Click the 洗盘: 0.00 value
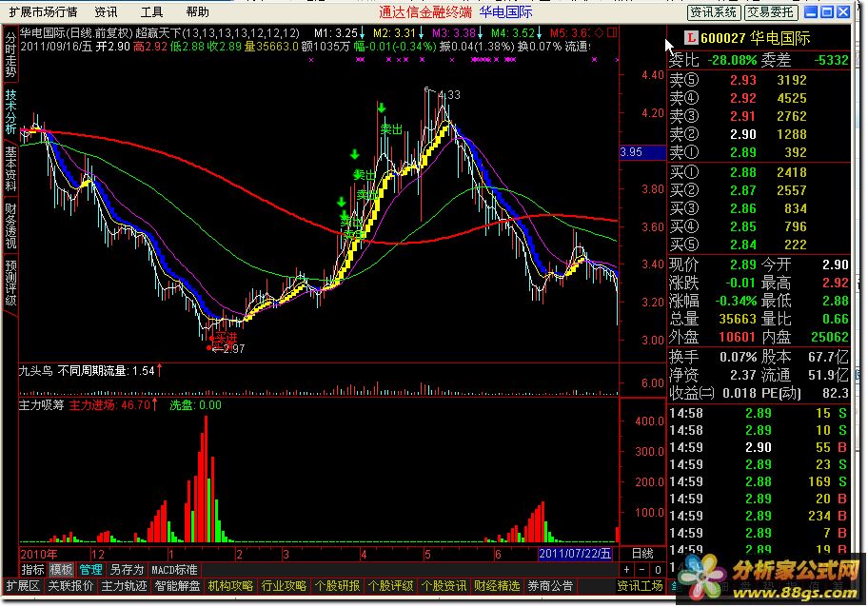Viewport: 868px width, 607px height. (x=195, y=405)
